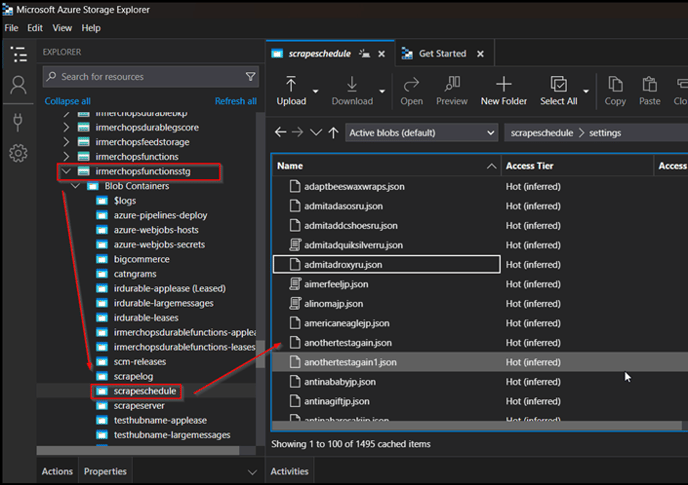Viewport: 688px width, 485px height.
Task: Select the scrapeschedule container
Action: pos(145,391)
